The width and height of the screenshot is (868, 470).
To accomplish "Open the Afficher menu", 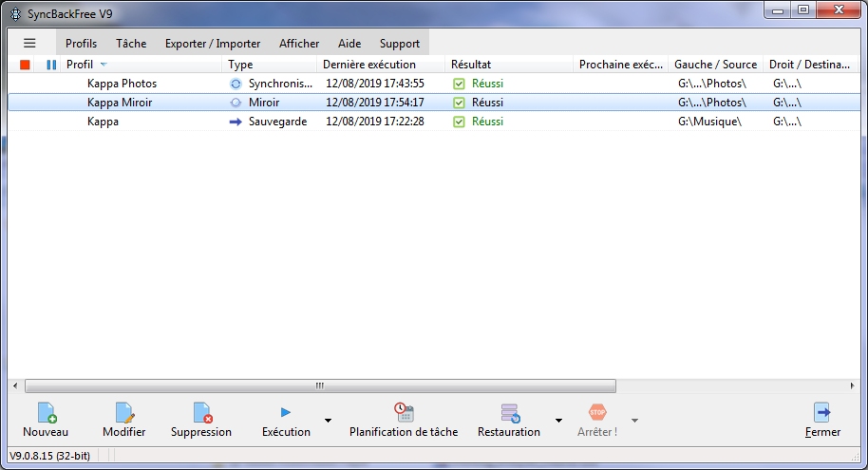I will [299, 43].
